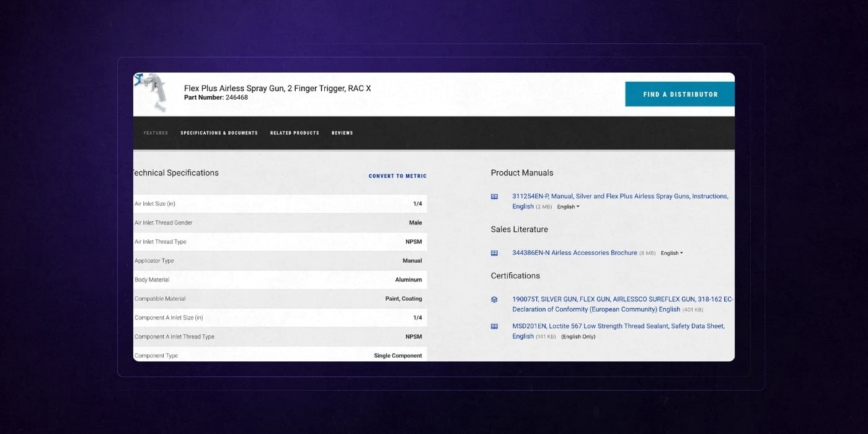Click the Product Manuals heading
The width and height of the screenshot is (868, 434).
(x=522, y=173)
